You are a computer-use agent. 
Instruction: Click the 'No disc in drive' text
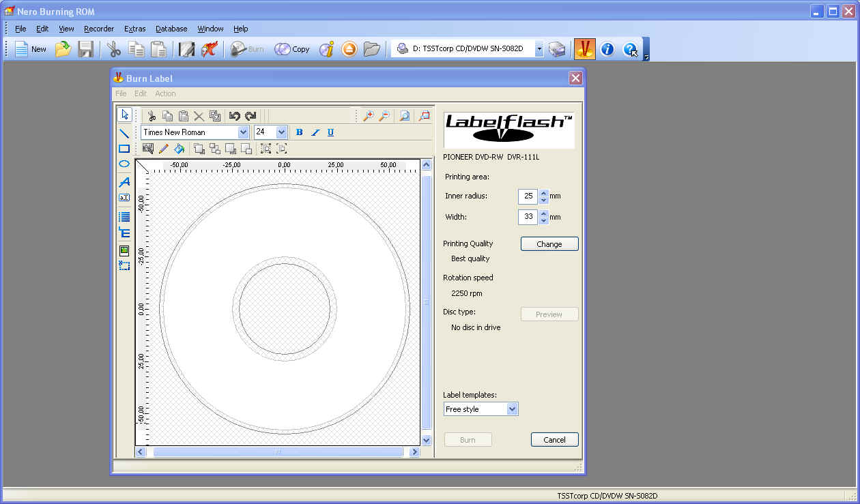(x=476, y=327)
